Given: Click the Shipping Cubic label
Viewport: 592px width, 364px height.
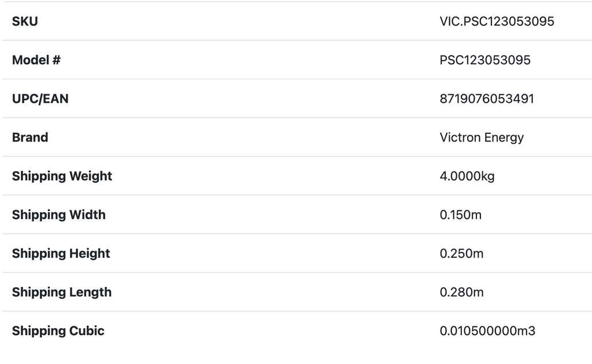Looking at the screenshot, I should click(58, 331).
